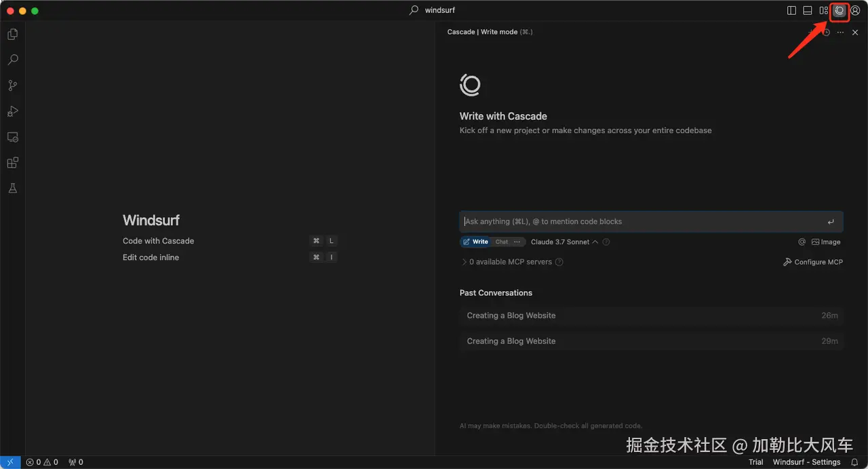868x469 pixels.
Task: Open remote window button in status bar
Action: coord(10,462)
